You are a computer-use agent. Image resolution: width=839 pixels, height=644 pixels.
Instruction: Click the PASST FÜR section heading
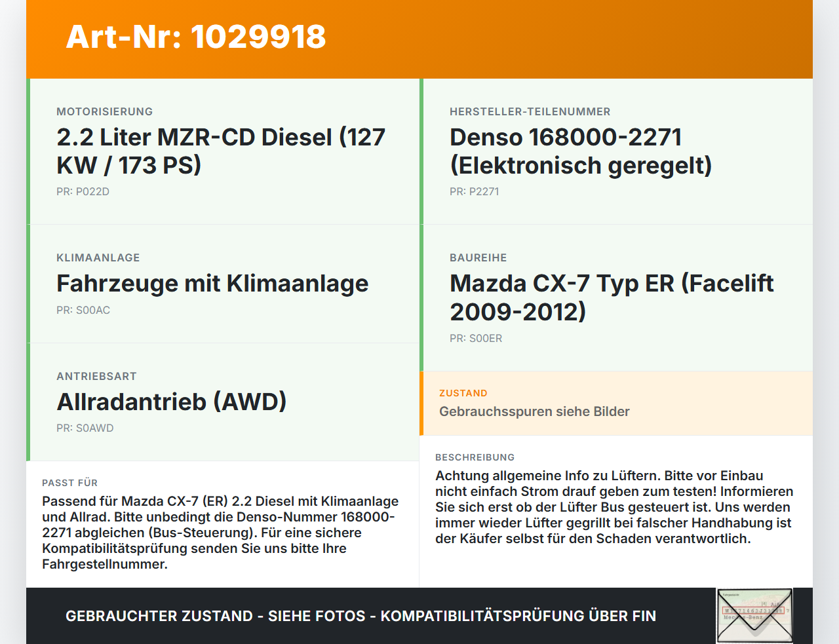pos(69,483)
